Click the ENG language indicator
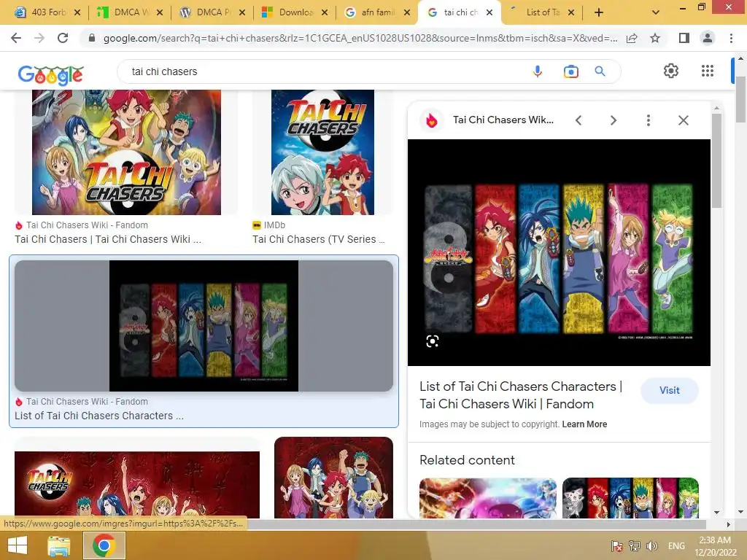The height and width of the screenshot is (560, 747). (x=676, y=545)
